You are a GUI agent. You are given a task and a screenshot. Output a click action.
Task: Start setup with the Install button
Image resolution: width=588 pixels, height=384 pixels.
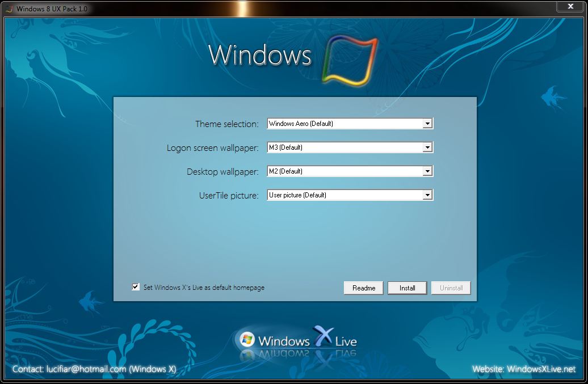pos(408,288)
